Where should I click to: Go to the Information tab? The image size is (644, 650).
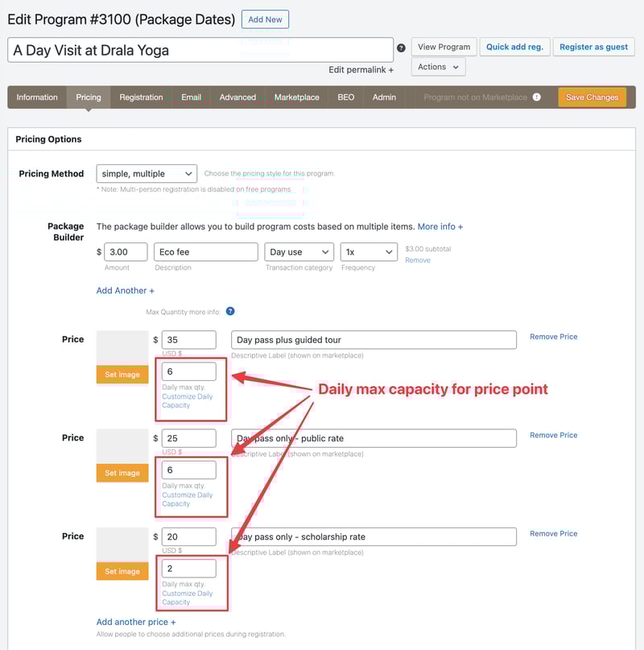[x=37, y=97]
